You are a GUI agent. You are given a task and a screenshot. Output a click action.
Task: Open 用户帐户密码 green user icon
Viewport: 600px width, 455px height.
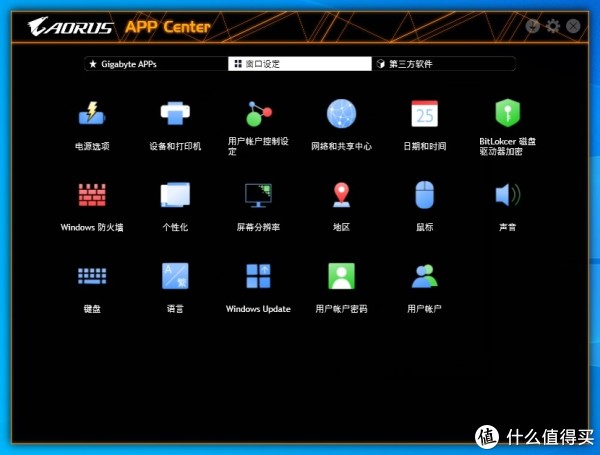tap(341, 276)
